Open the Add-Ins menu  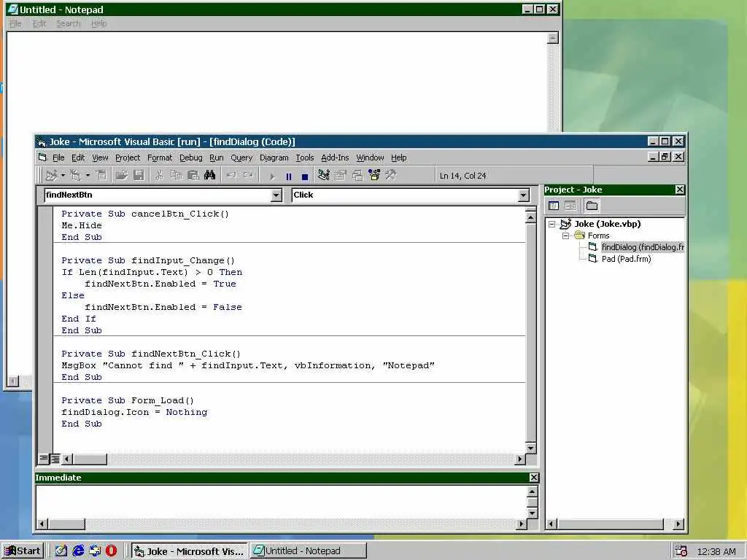pos(335,157)
